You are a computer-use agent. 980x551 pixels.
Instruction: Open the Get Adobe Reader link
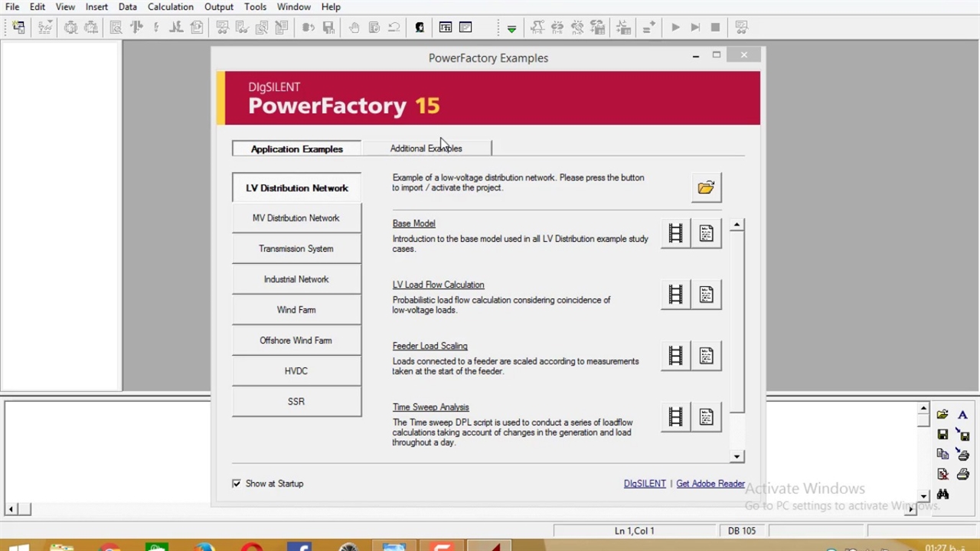710,484
